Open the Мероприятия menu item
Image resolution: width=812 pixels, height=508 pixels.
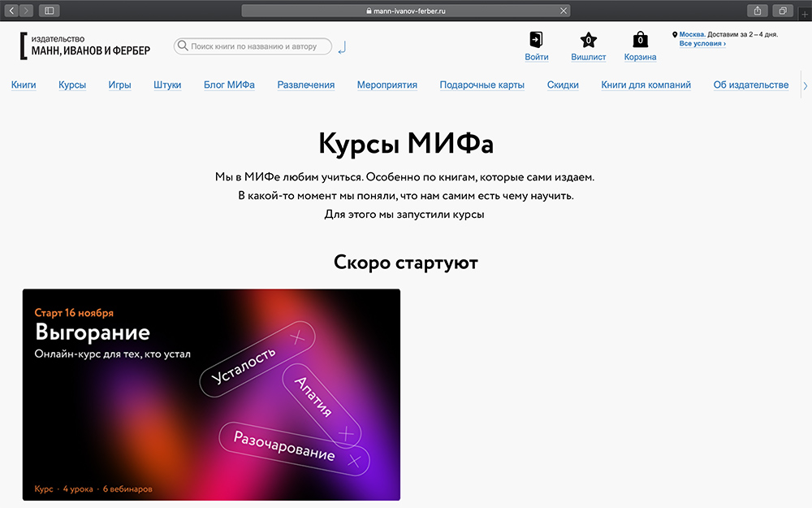[387, 85]
